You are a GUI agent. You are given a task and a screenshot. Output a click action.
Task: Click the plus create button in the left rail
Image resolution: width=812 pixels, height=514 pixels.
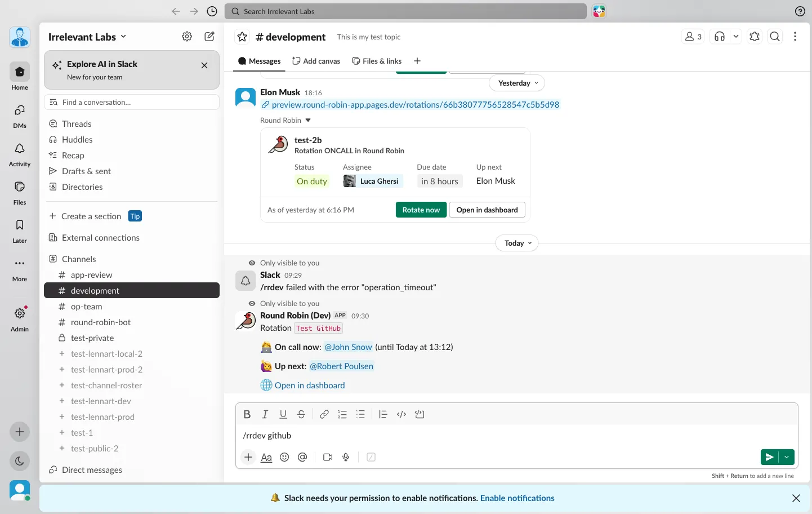[x=20, y=432]
